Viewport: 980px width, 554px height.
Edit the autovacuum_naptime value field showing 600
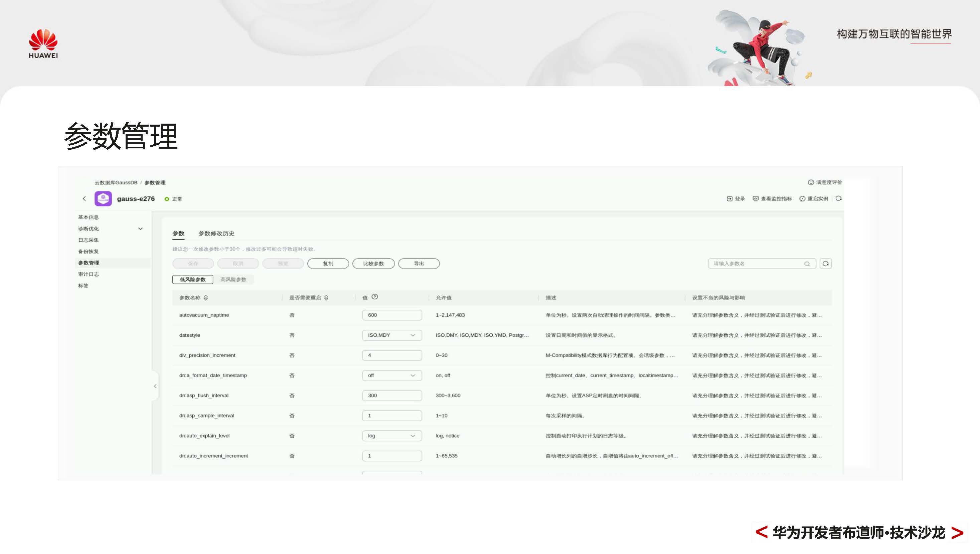[392, 315]
